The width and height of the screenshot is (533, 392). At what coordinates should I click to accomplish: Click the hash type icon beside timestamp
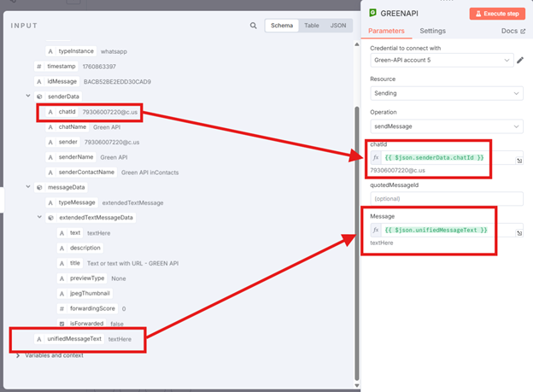39,67
